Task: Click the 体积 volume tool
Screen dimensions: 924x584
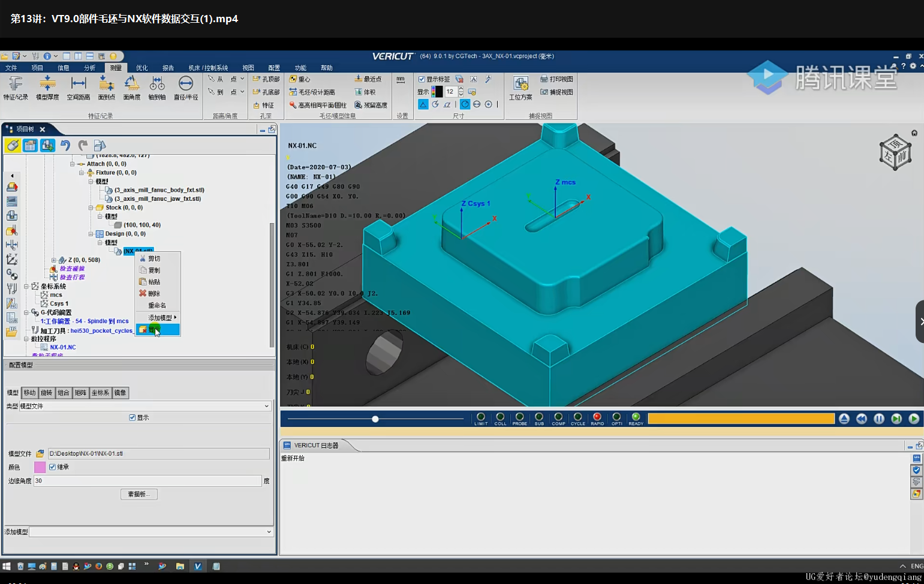Action: (x=365, y=92)
